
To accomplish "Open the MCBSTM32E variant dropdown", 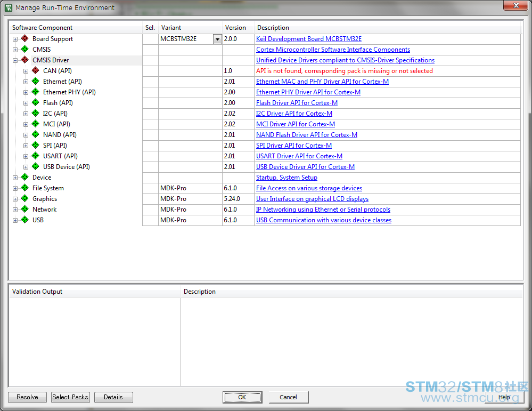I will (217, 39).
